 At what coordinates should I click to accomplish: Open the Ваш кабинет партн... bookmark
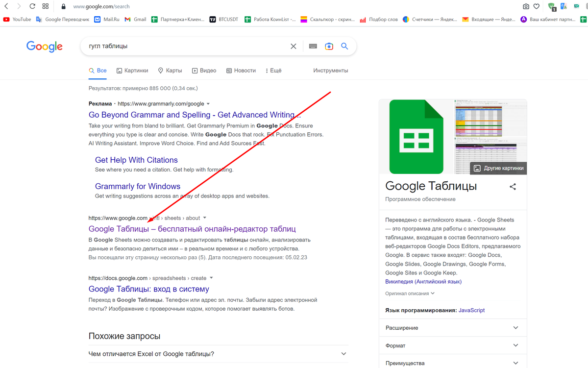(548, 20)
